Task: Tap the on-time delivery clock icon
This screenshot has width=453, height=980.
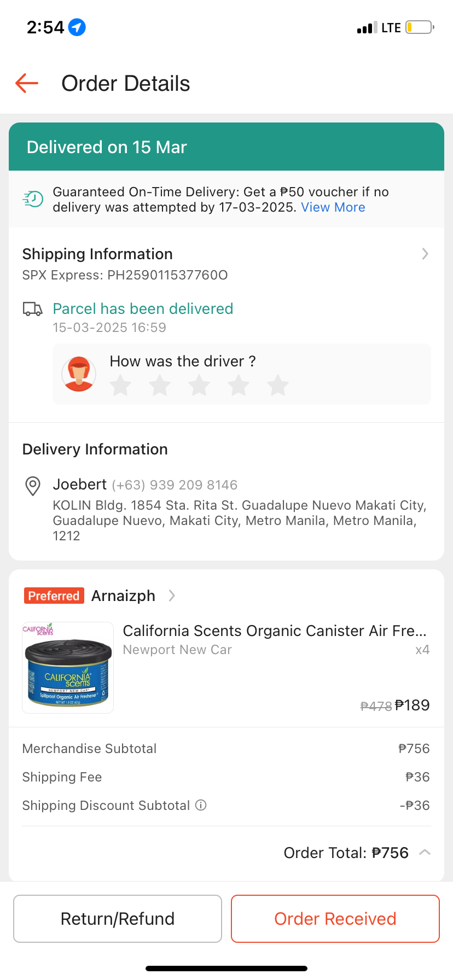Action: (33, 199)
